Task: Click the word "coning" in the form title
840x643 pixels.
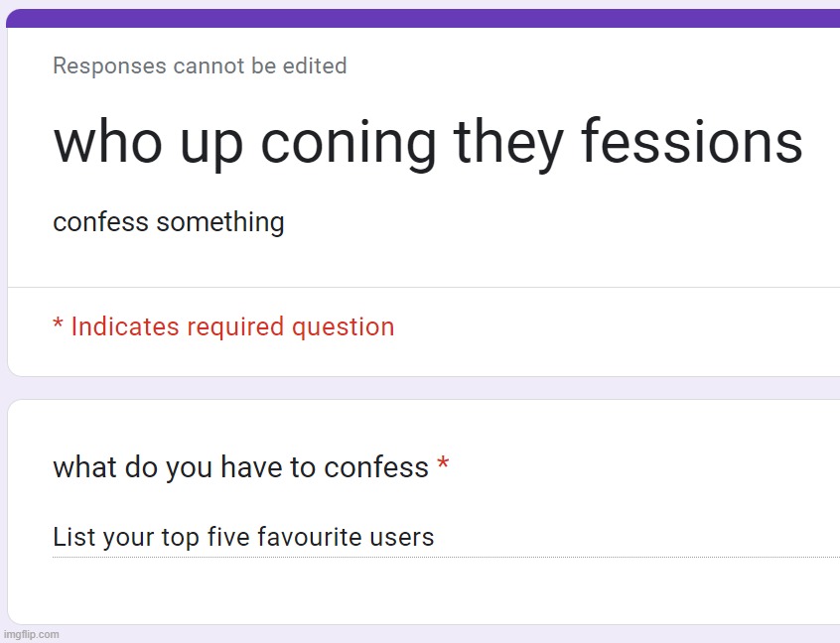Action: [349, 145]
